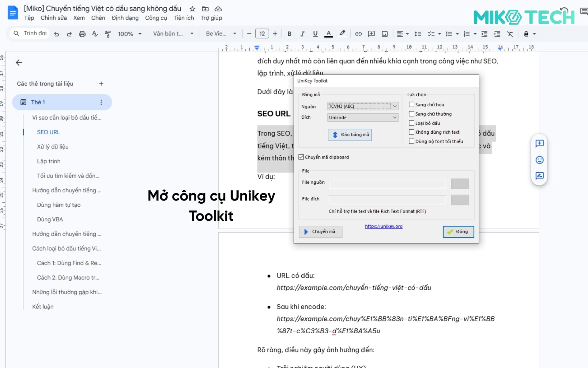Toggle bold formatting
Image resolution: width=588 pixels, height=368 pixels.
(289, 34)
